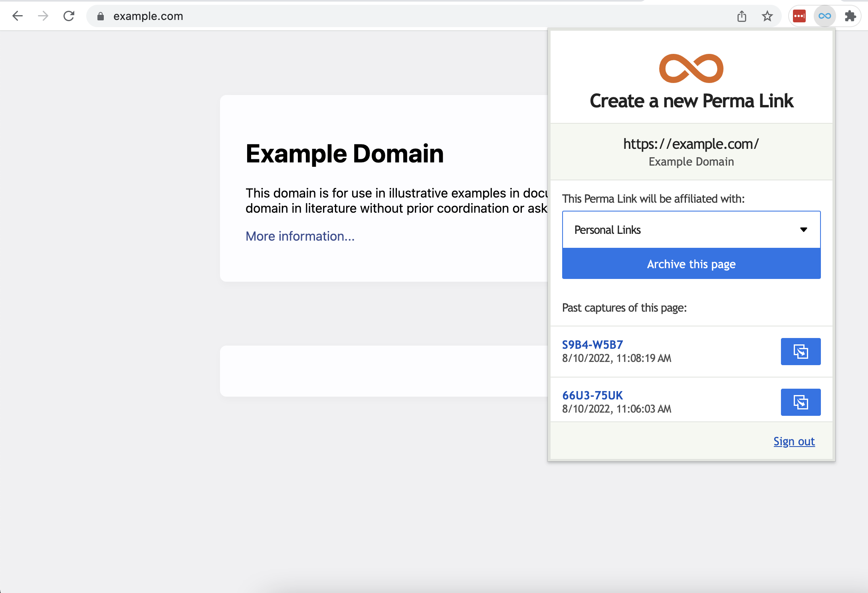The image size is (868, 593).
Task: Bookmark the page using the star icon
Action: pos(767,16)
